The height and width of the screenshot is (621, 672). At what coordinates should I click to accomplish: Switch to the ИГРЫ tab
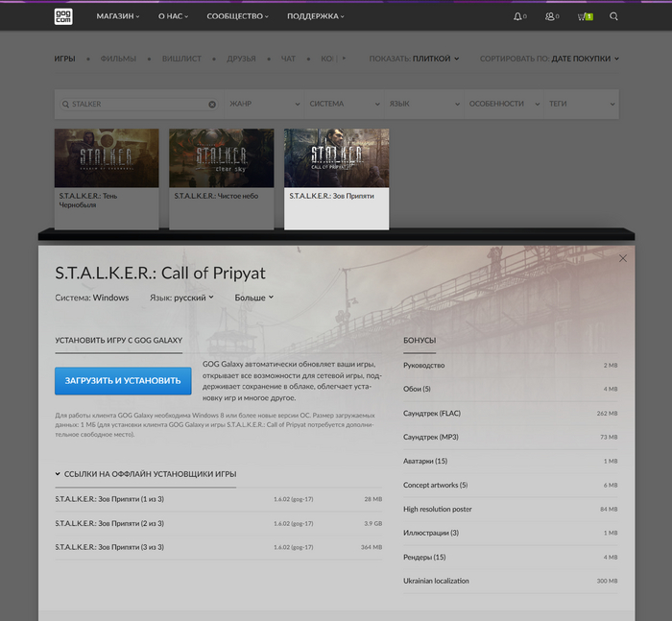click(64, 59)
